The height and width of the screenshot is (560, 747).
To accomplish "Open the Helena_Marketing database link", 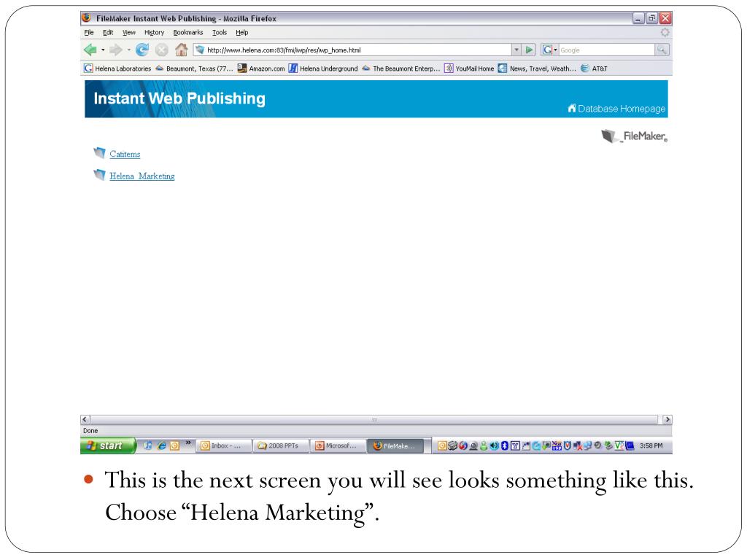I will 142,176.
